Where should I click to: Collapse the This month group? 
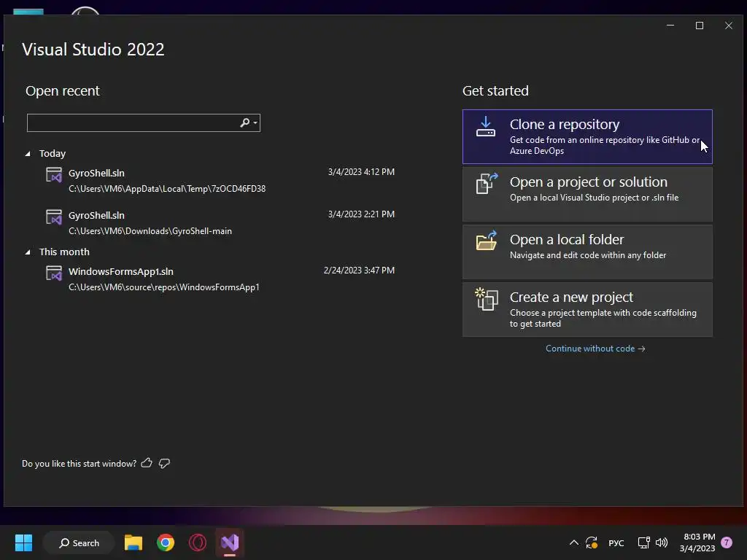point(28,252)
